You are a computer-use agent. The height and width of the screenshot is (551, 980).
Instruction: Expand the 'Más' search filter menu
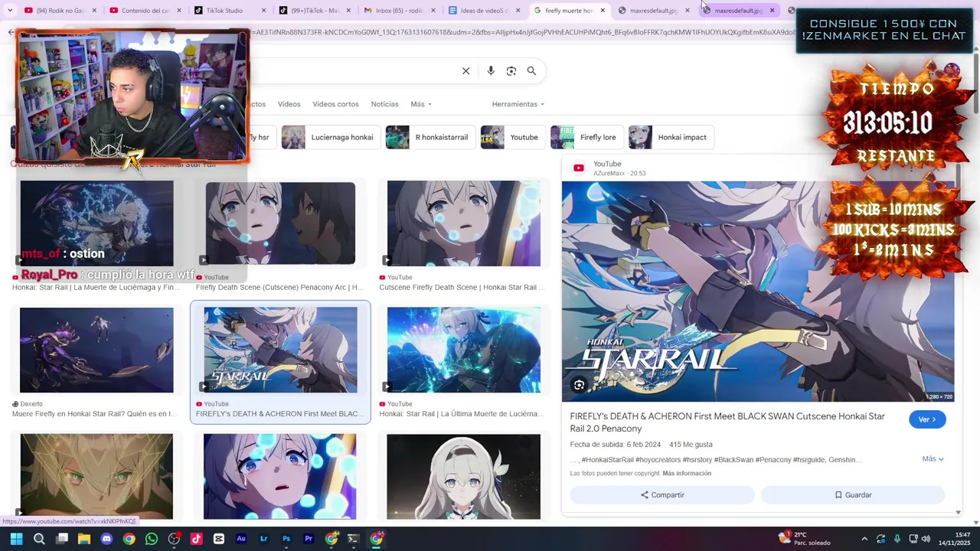421,104
